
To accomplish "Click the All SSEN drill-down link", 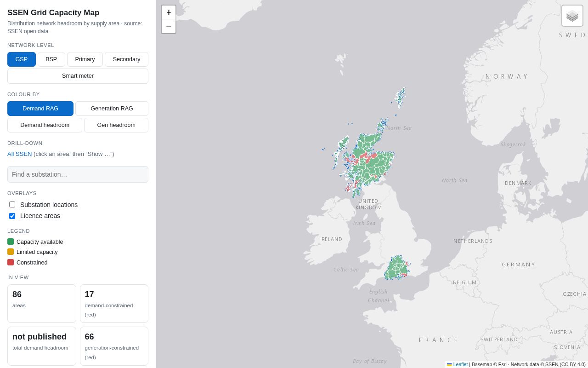I will [x=20, y=154].
